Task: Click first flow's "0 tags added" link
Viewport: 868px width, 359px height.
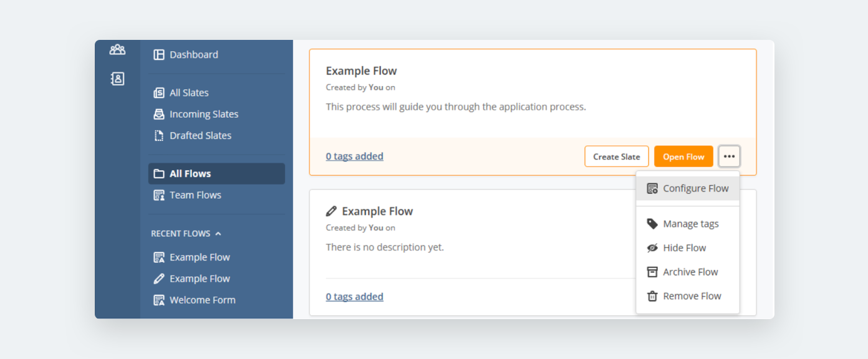Action: (354, 156)
